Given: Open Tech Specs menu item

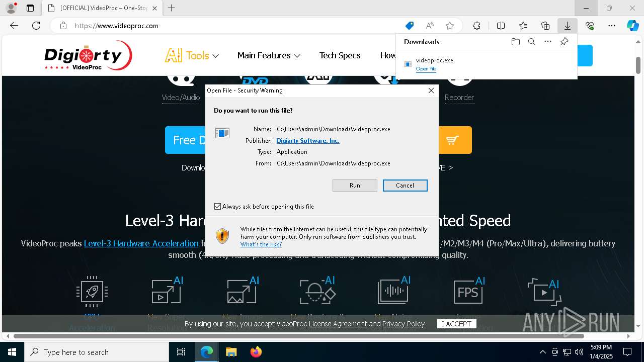Looking at the screenshot, I should 340,55.
